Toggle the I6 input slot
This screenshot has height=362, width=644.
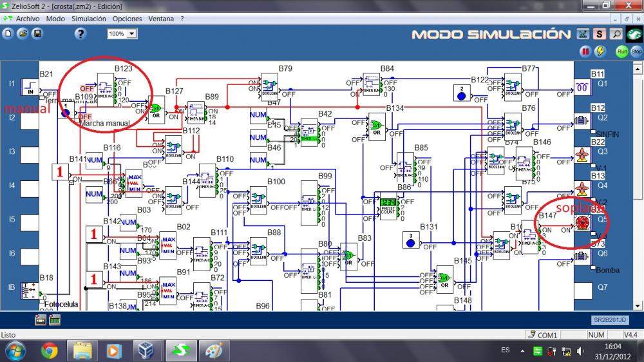(30, 257)
